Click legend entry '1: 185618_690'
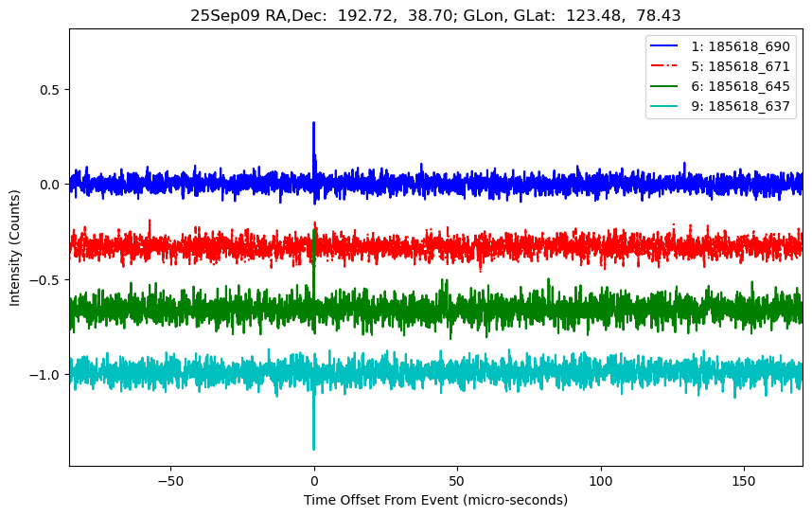812x516 pixels. 740,46
